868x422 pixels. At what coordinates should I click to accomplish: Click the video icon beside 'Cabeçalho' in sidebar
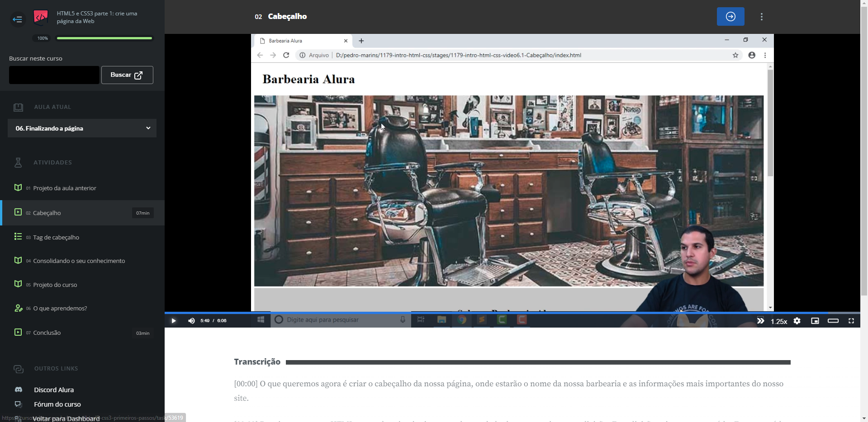coord(18,212)
